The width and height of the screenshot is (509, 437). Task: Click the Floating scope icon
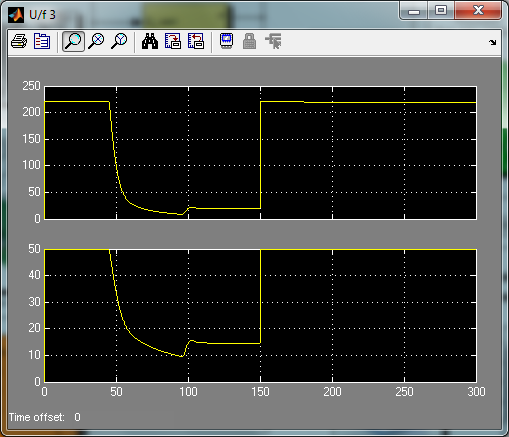[227, 41]
